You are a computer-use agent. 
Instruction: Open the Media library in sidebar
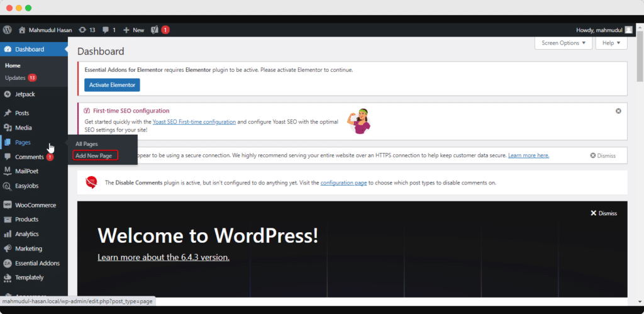(23, 128)
